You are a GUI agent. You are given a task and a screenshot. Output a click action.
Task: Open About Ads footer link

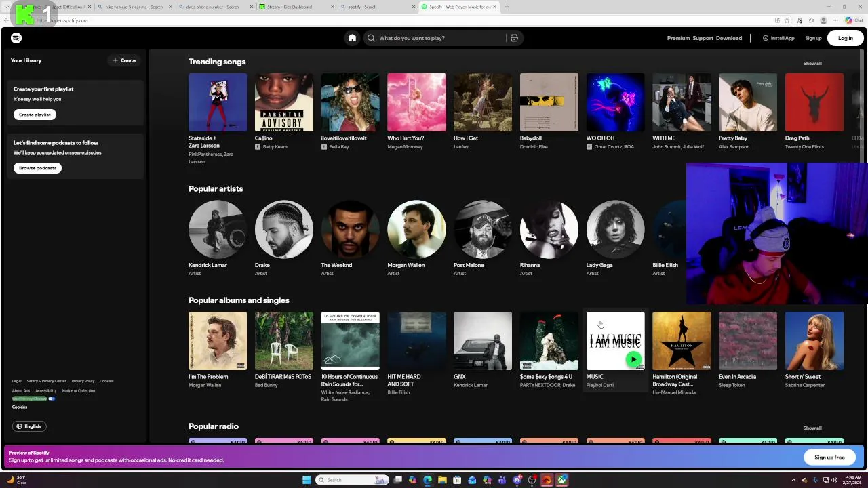21,390
